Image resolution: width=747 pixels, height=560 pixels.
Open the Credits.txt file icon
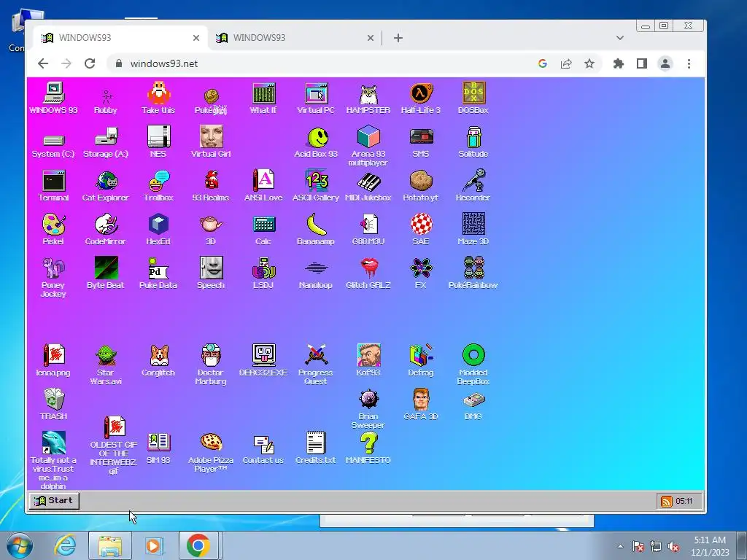click(316, 443)
